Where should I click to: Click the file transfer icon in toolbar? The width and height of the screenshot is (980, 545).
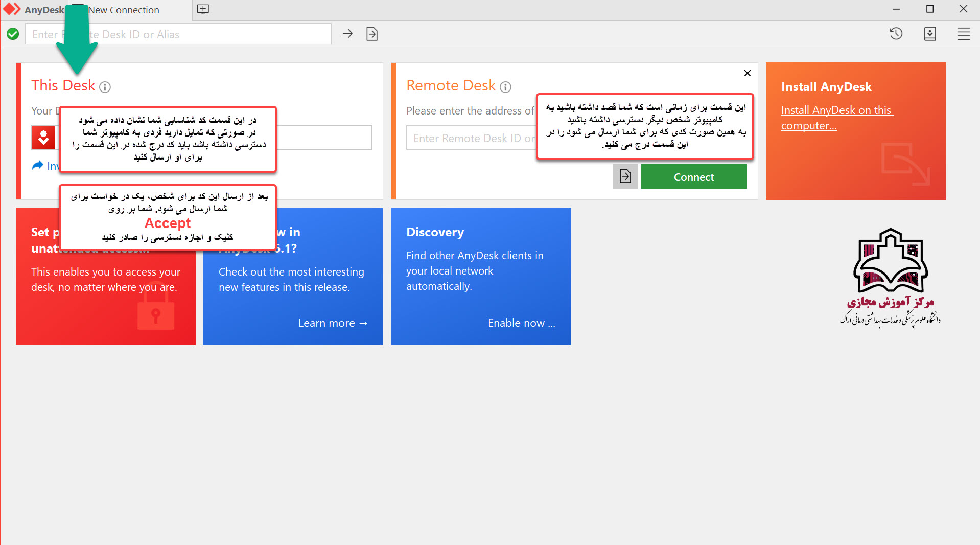372,34
